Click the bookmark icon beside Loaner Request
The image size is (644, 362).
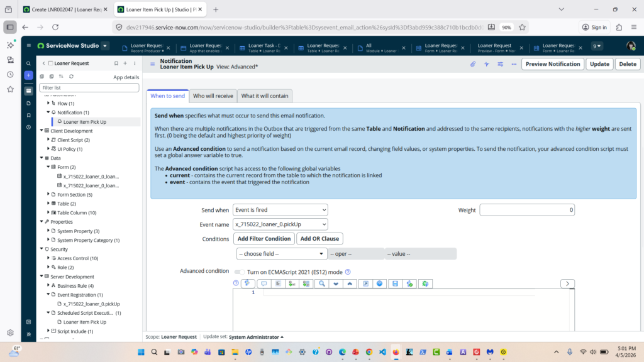pyautogui.click(x=116, y=63)
